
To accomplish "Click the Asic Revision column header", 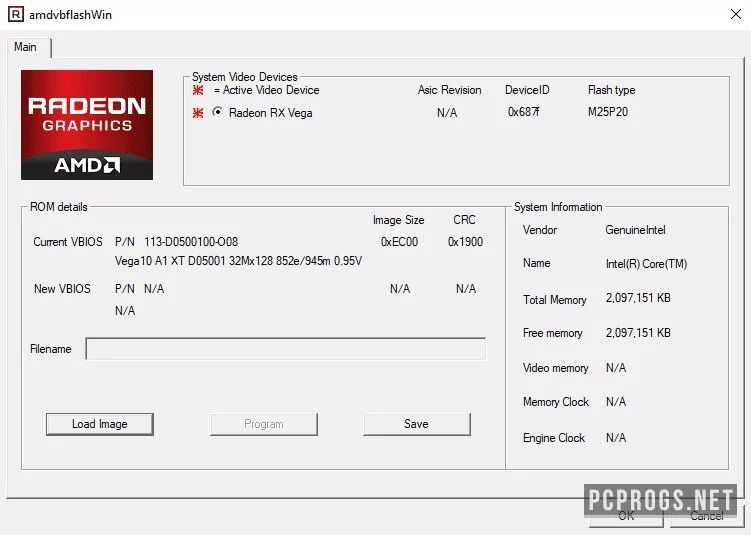I will (449, 90).
